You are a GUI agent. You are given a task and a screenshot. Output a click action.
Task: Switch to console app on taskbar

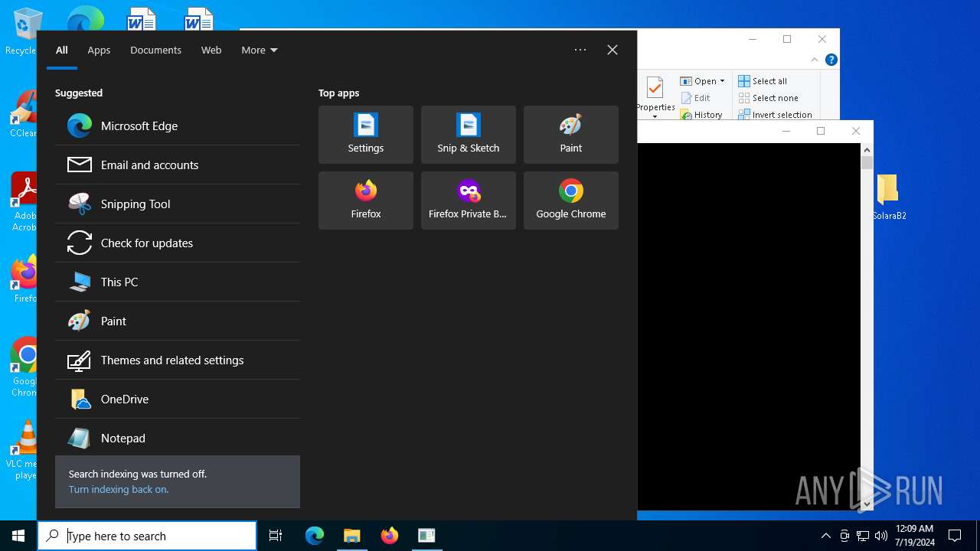426,536
